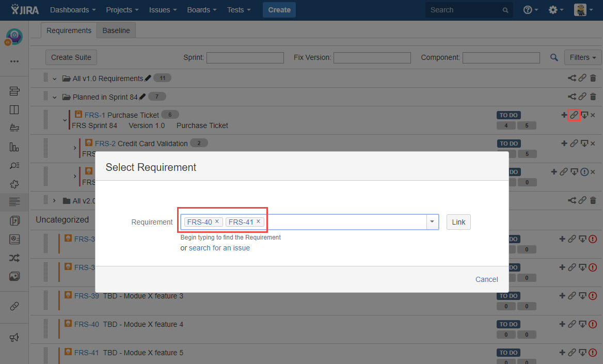Click the search for an issue link
The width and height of the screenshot is (603, 364).
(219, 248)
